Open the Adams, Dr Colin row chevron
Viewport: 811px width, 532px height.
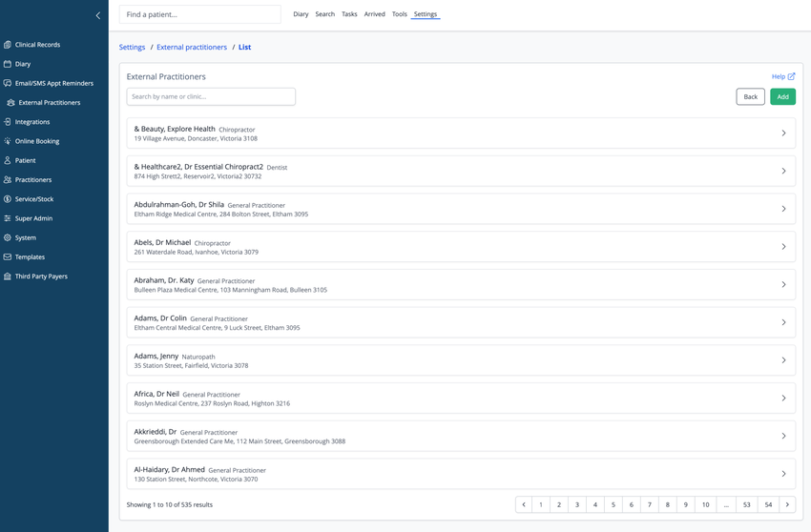[783, 322]
